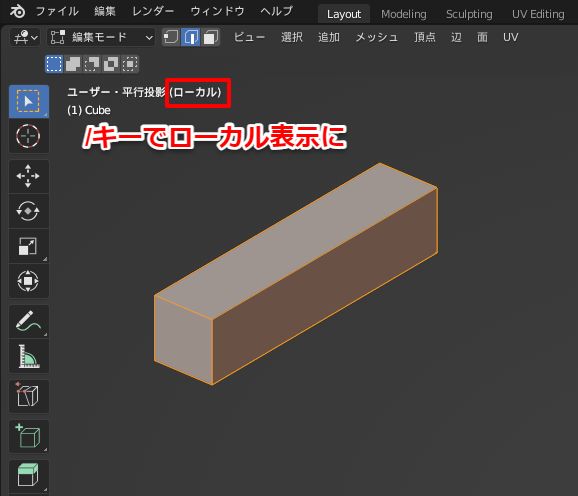Open the メッシュ menu
The height and width of the screenshot is (496, 578).
coord(376,37)
